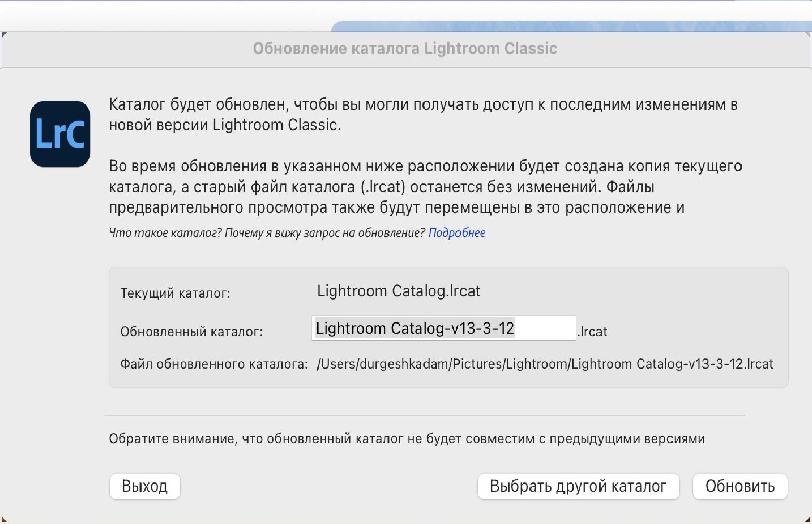Click the Обновленный каталог name field
Image resolution: width=812 pixels, height=524 pixels.
pos(444,328)
